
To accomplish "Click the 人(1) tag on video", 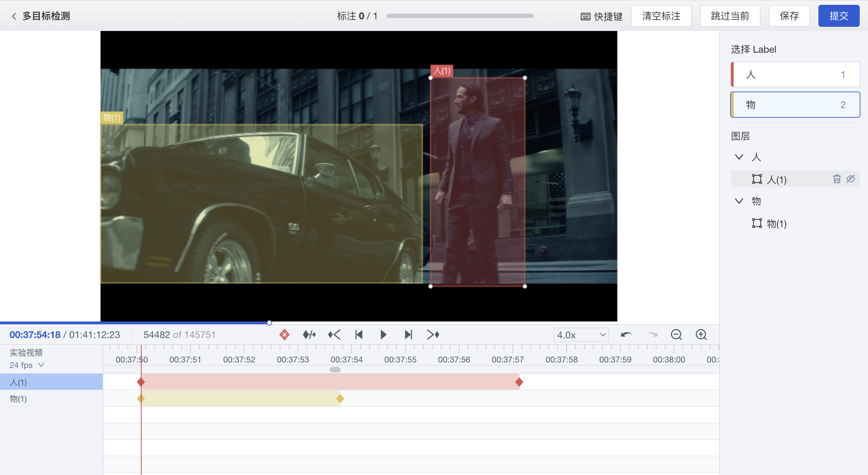I will pyautogui.click(x=442, y=71).
